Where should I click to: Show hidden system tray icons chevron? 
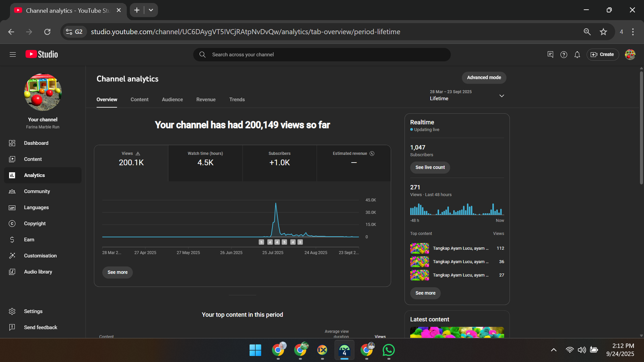(553, 350)
